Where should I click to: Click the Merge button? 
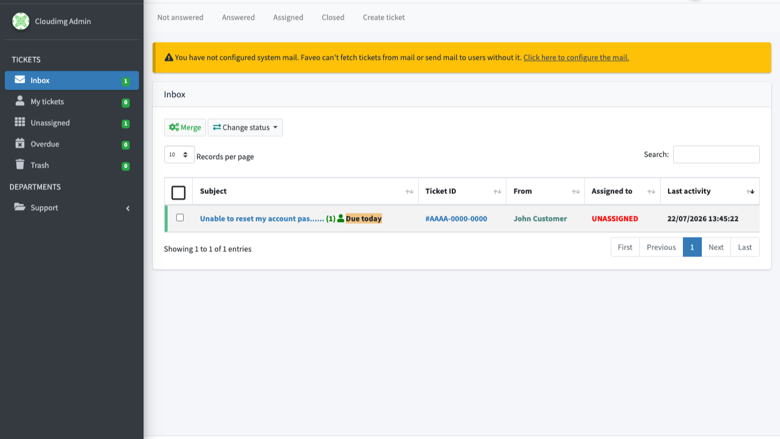click(185, 127)
